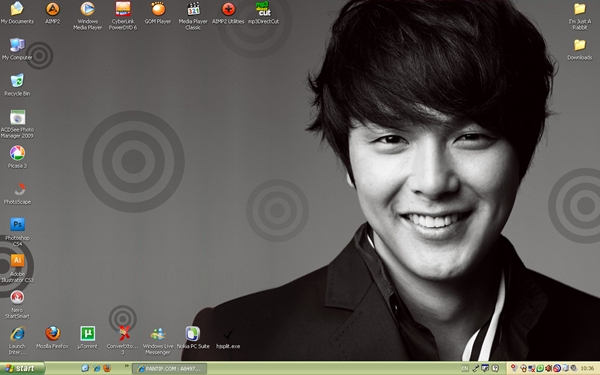Open the AIMP2 desktop icon
This screenshot has width=600, height=375.
point(53,13)
